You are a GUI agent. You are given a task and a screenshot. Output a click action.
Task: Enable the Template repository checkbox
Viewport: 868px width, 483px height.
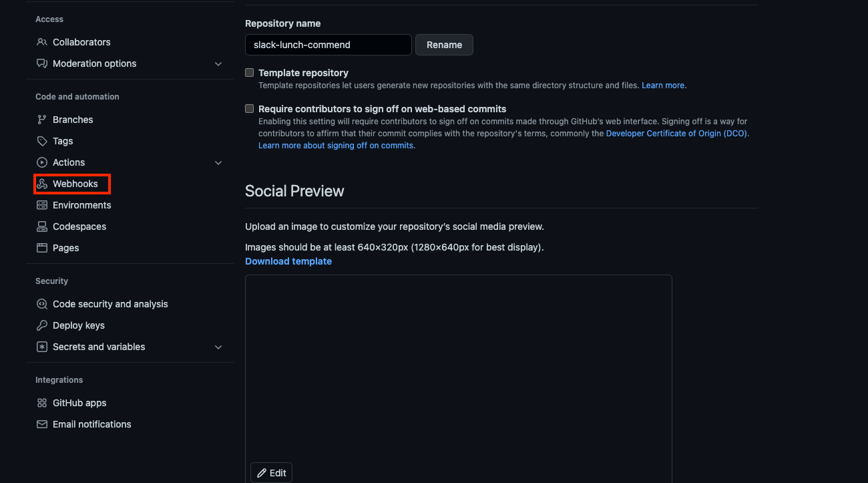[x=250, y=73]
